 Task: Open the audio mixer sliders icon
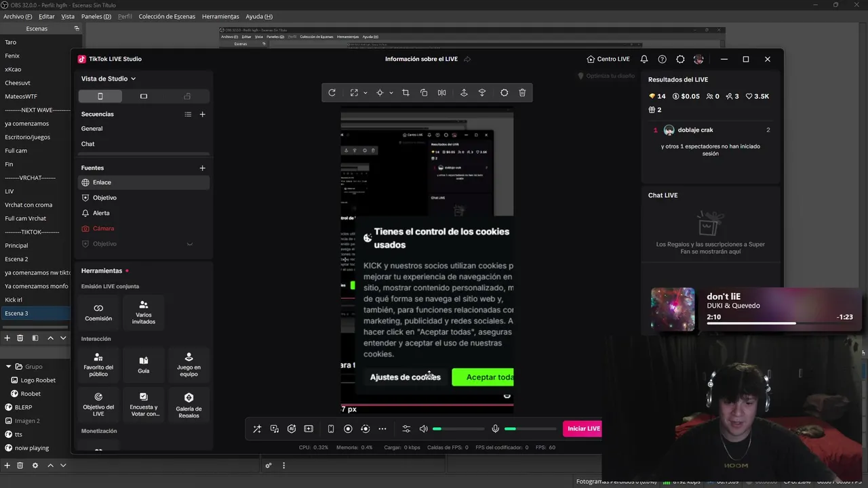[x=406, y=428]
